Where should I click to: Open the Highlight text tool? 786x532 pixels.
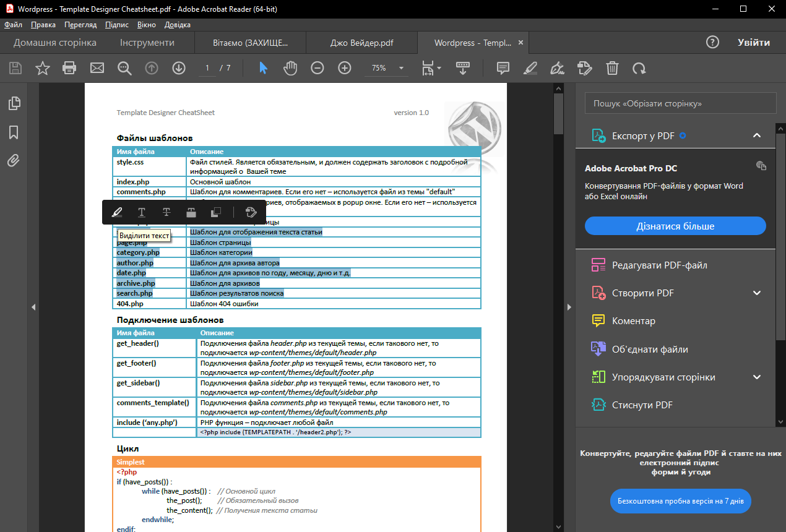(530, 68)
